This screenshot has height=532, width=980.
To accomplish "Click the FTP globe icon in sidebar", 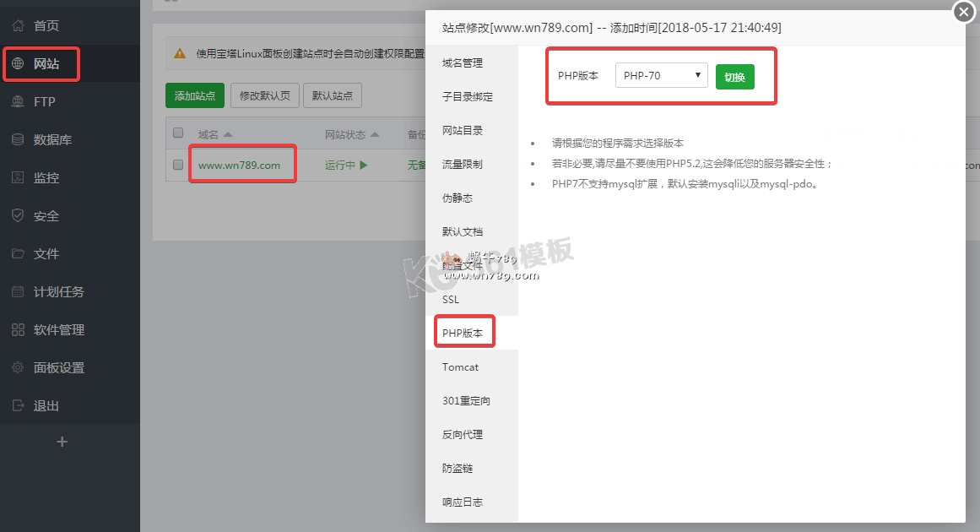I will [x=18, y=102].
